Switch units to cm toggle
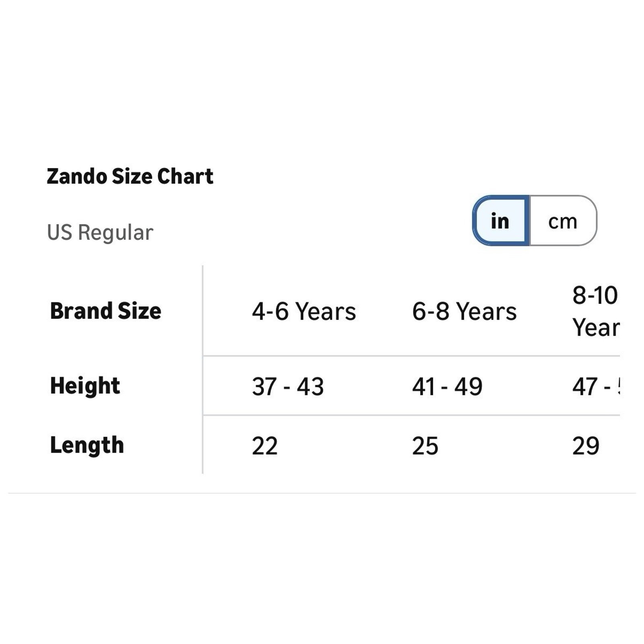The width and height of the screenshot is (644, 644). pyautogui.click(x=563, y=221)
